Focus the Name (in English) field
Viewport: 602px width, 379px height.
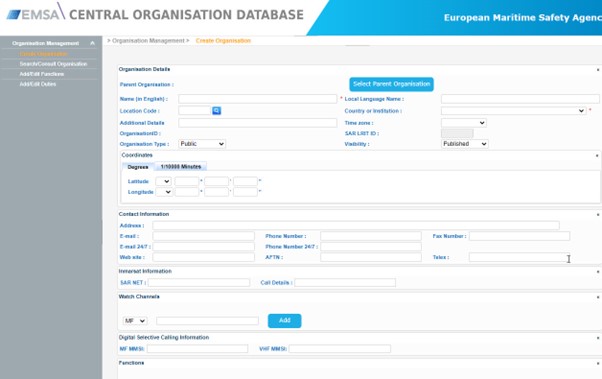258,99
